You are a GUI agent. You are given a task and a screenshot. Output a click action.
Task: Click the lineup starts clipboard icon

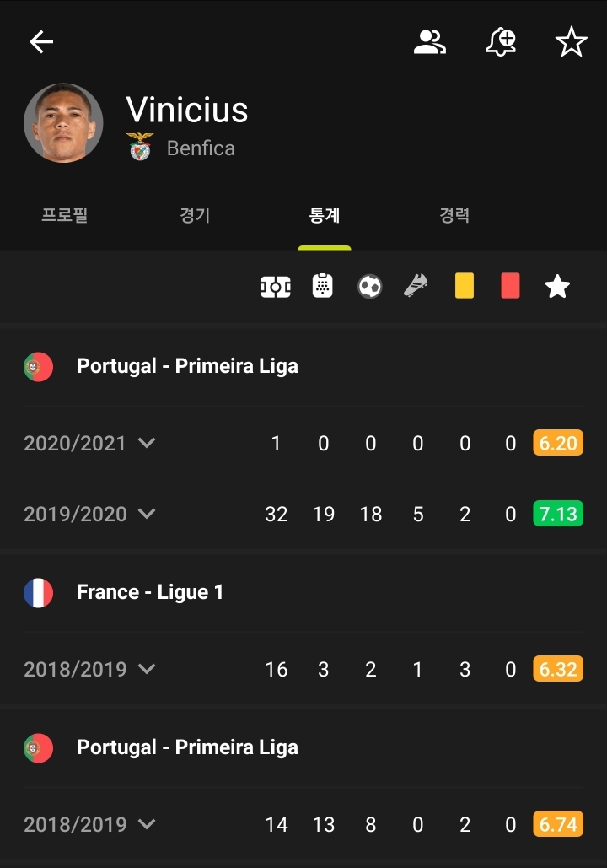click(x=322, y=287)
